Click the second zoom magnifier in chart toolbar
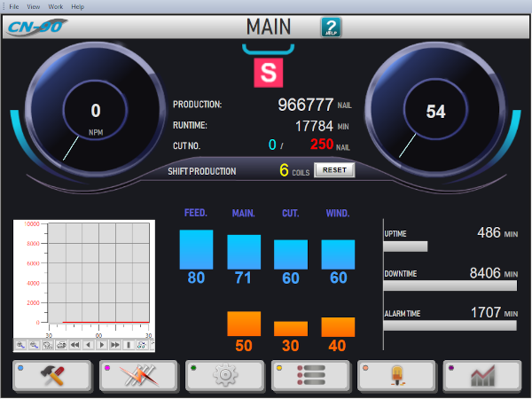The height and width of the screenshot is (399, 532). [34, 345]
